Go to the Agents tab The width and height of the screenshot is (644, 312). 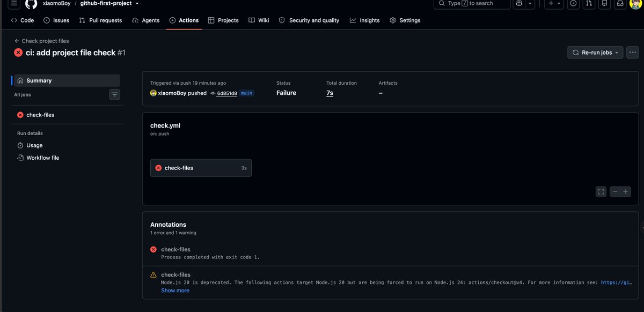tap(145, 20)
